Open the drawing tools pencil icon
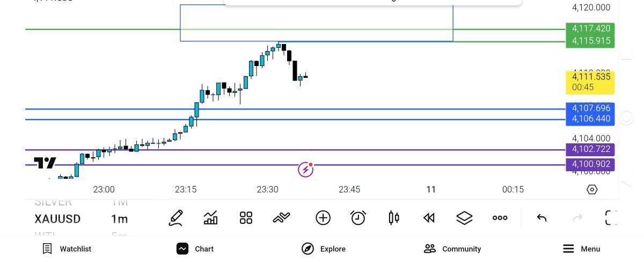The image size is (644, 262). 175,218
